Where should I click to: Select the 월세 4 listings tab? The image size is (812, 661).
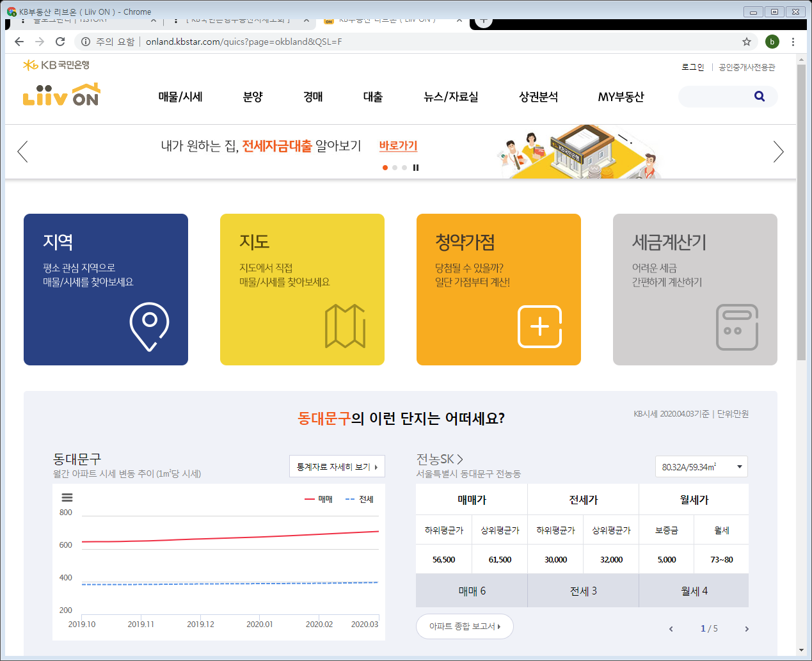coord(694,591)
